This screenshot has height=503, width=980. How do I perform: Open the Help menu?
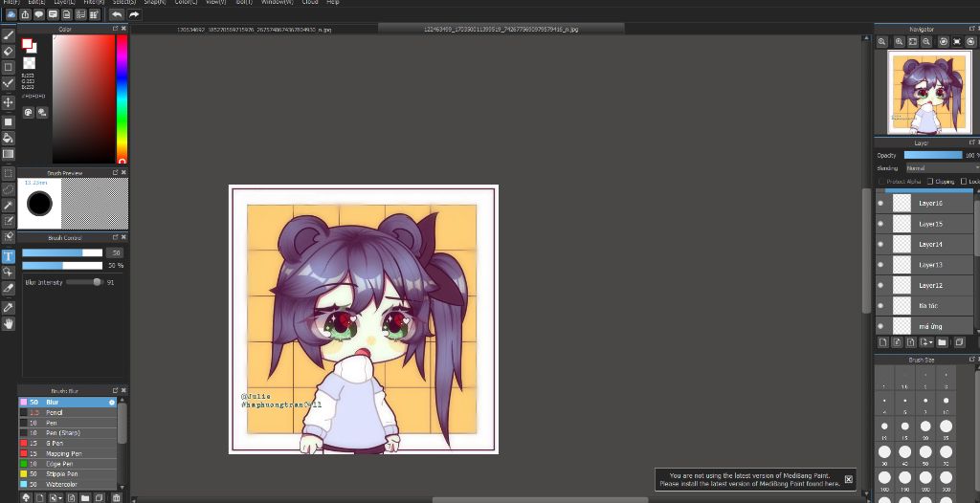pos(333,3)
